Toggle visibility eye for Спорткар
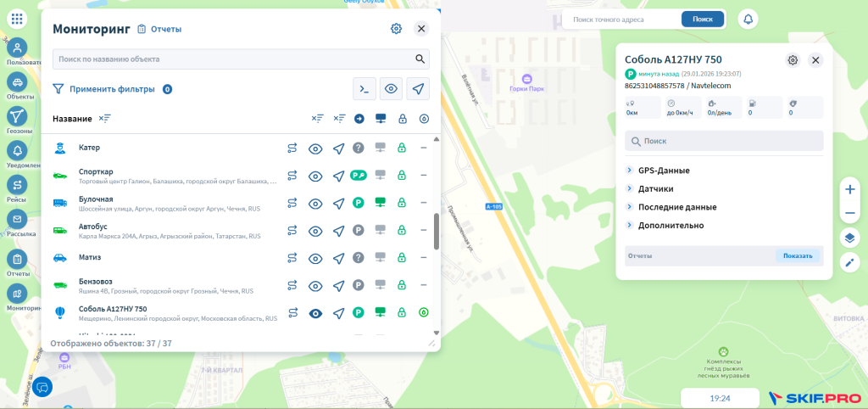 [x=315, y=176]
